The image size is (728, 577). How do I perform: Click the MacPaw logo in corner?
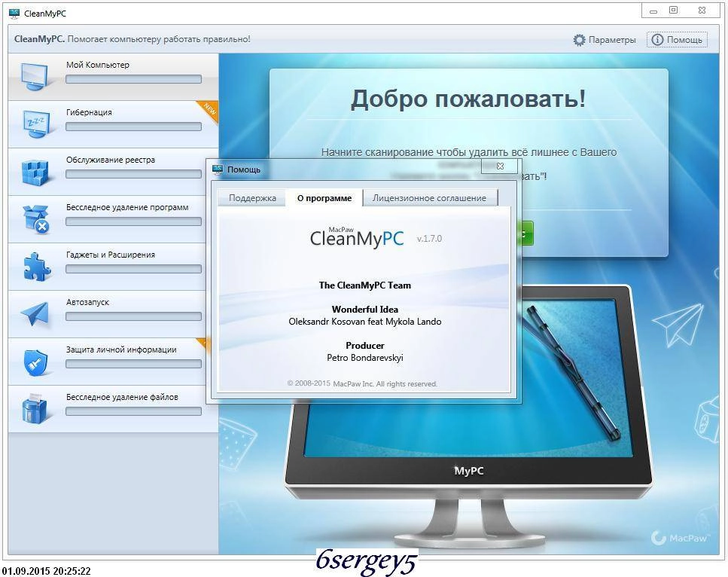click(679, 538)
